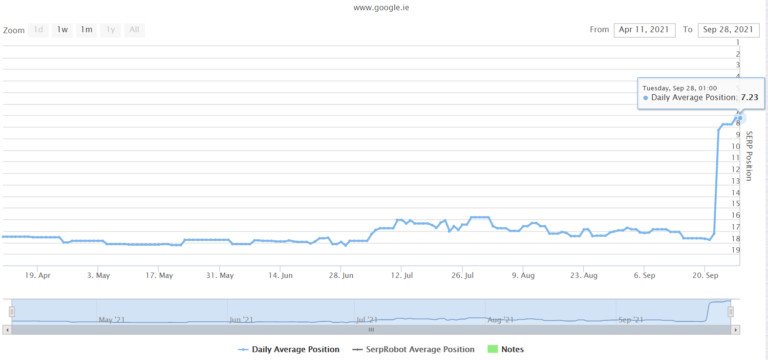
Task: Click the 12. Jul x-axis label
Action: point(402,276)
